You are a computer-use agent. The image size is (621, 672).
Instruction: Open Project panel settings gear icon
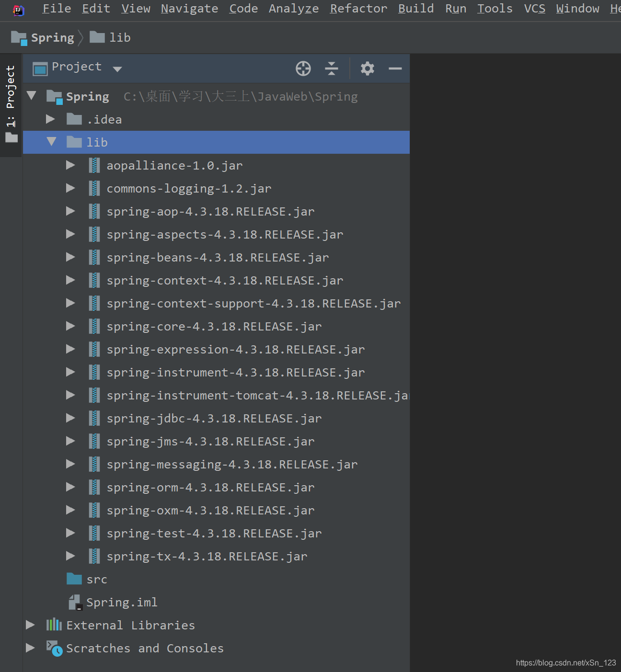coord(368,68)
